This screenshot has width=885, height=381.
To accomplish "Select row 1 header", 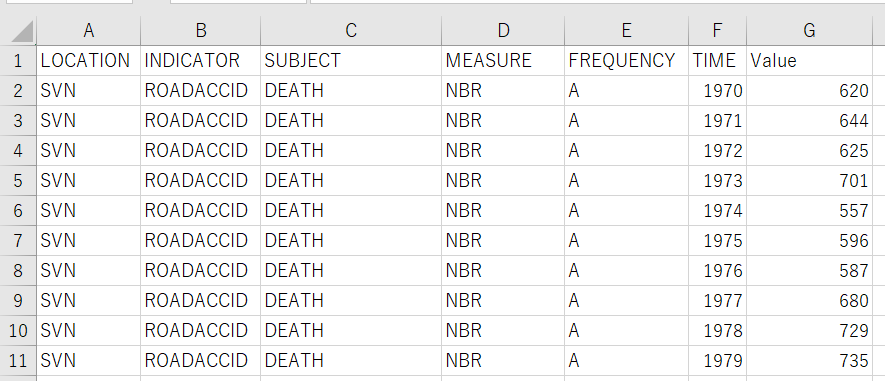I will (x=18, y=60).
